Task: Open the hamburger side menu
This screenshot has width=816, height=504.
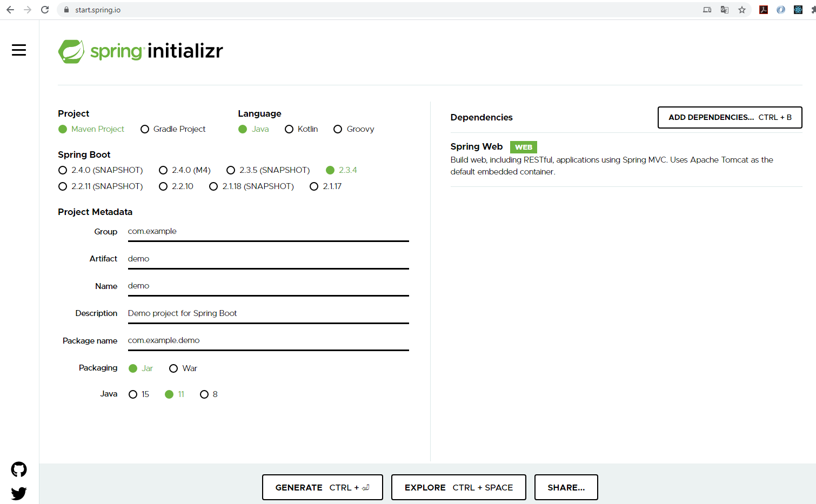Action: point(19,50)
